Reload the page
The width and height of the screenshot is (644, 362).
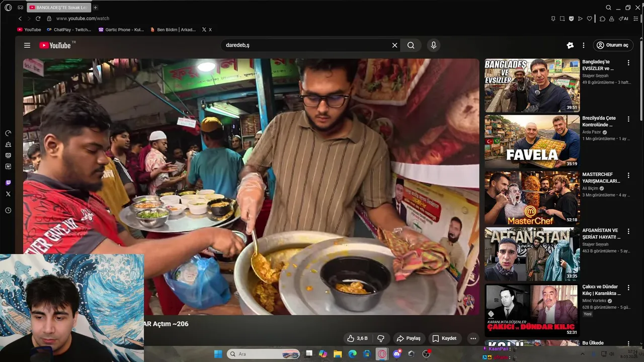[x=38, y=19]
